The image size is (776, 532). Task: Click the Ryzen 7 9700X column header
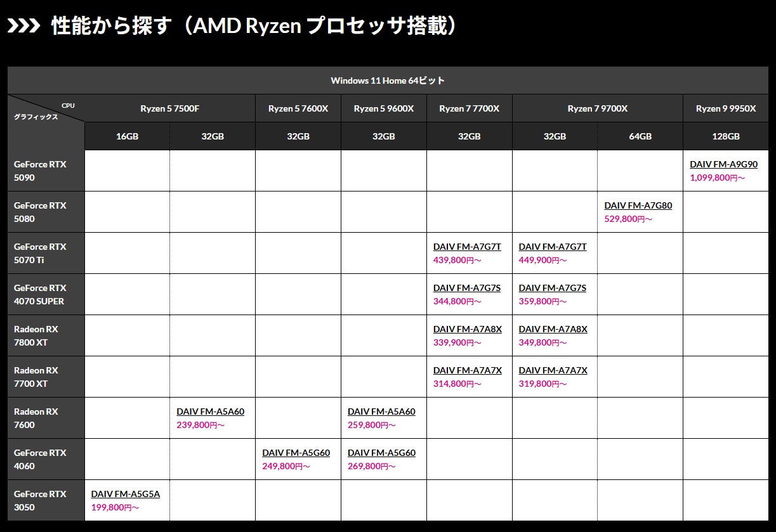click(x=598, y=108)
